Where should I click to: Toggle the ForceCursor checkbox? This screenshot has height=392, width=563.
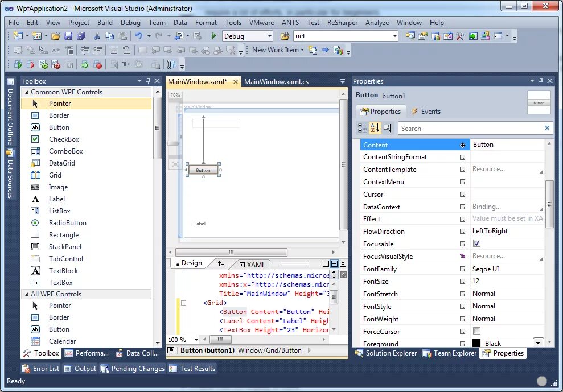(476, 331)
